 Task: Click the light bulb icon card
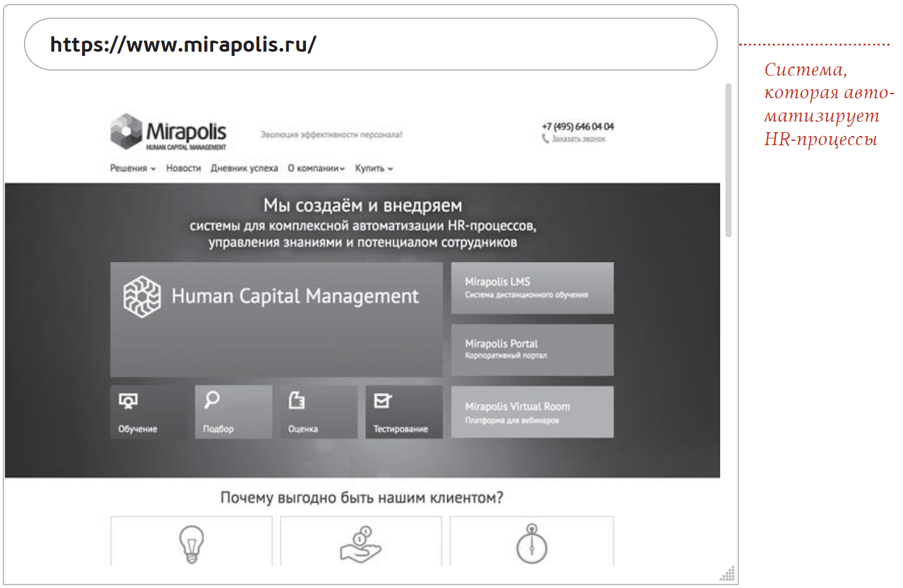tap(191, 541)
